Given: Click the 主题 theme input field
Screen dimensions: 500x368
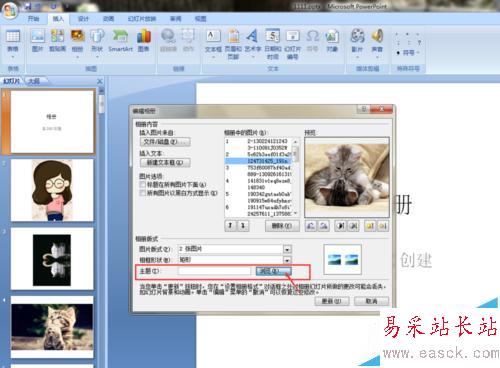Looking at the screenshot, I should [214, 271].
